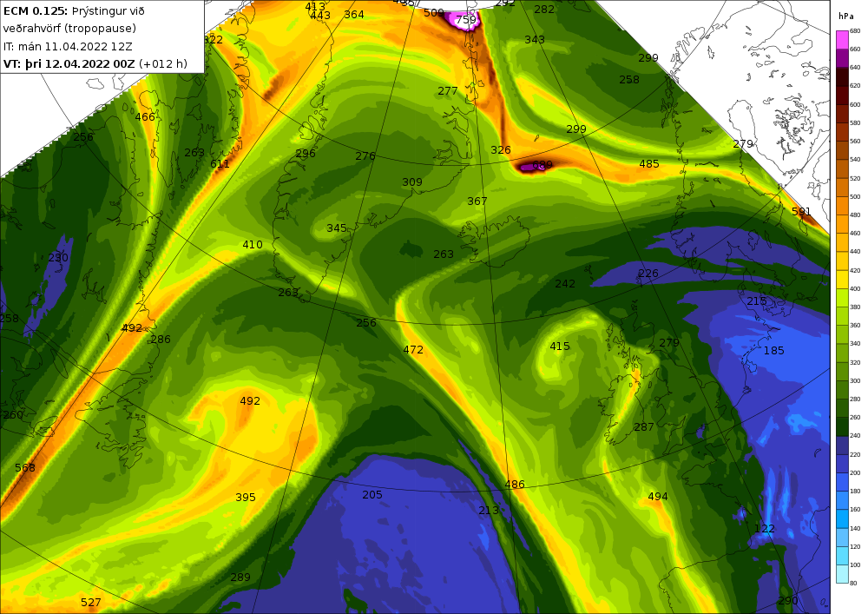868x614 pixels.
Task: Click the '290' value at bottom right
Action: 788,601
